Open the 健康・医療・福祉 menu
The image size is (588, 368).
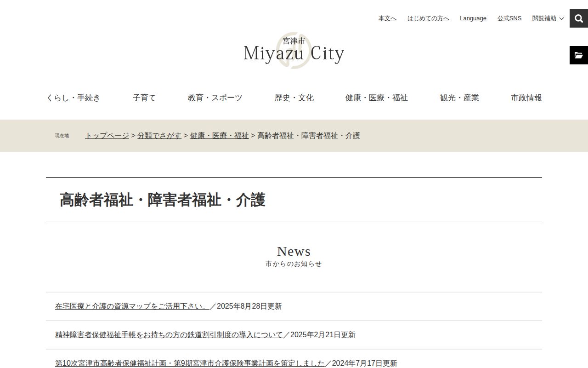(377, 98)
